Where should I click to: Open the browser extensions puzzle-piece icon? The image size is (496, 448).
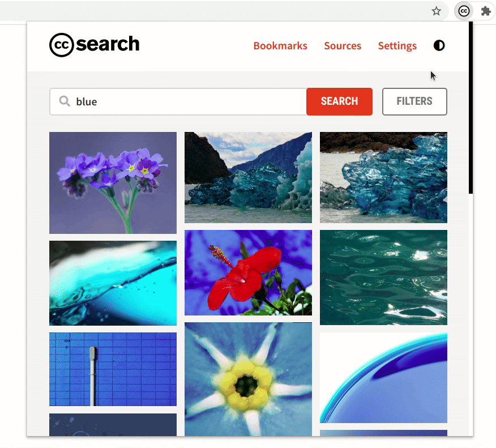486,11
